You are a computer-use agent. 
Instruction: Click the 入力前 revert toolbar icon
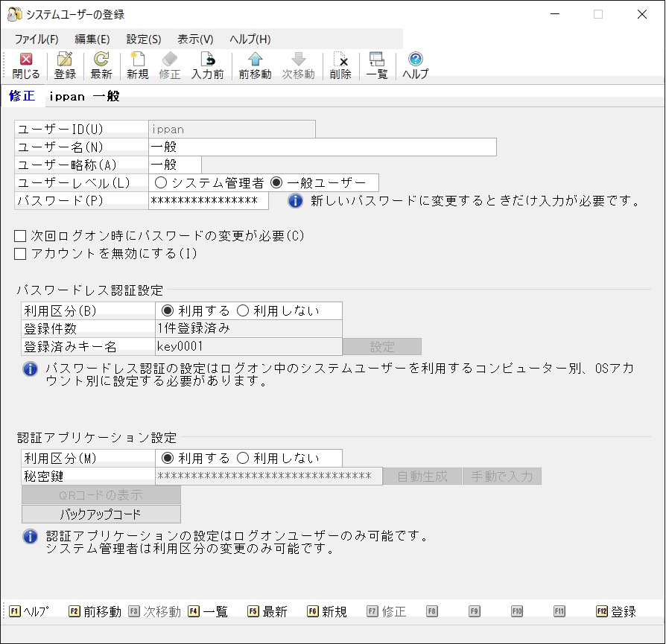click(207, 66)
